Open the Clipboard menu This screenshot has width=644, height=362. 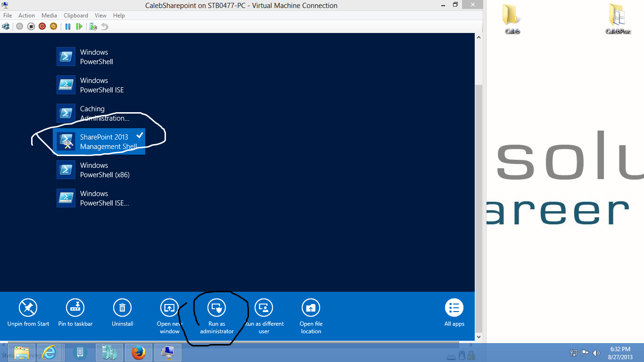click(75, 16)
